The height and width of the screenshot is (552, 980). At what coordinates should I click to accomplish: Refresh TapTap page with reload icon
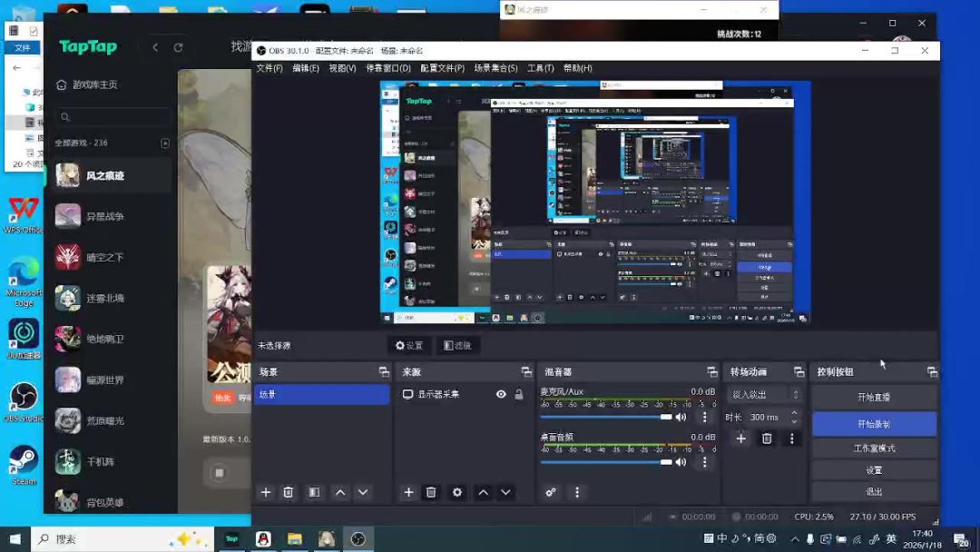coord(178,47)
